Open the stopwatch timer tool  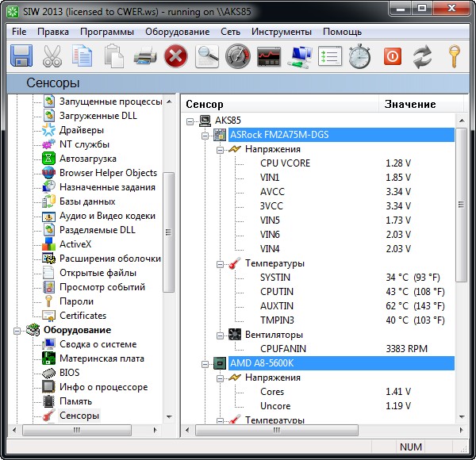click(x=360, y=56)
